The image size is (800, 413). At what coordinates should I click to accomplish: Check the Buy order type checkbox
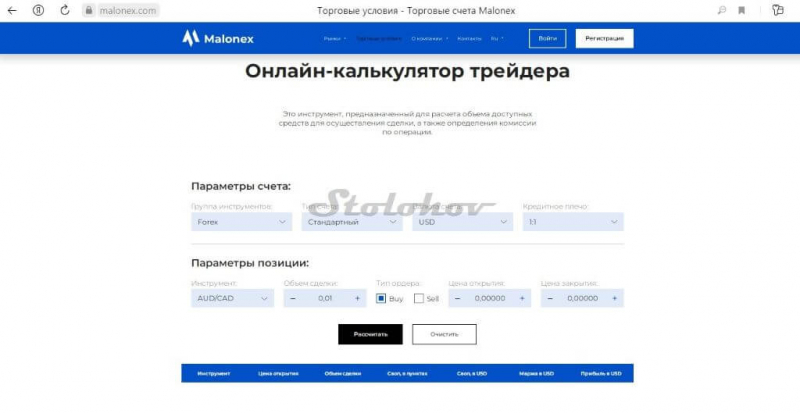(x=381, y=299)
